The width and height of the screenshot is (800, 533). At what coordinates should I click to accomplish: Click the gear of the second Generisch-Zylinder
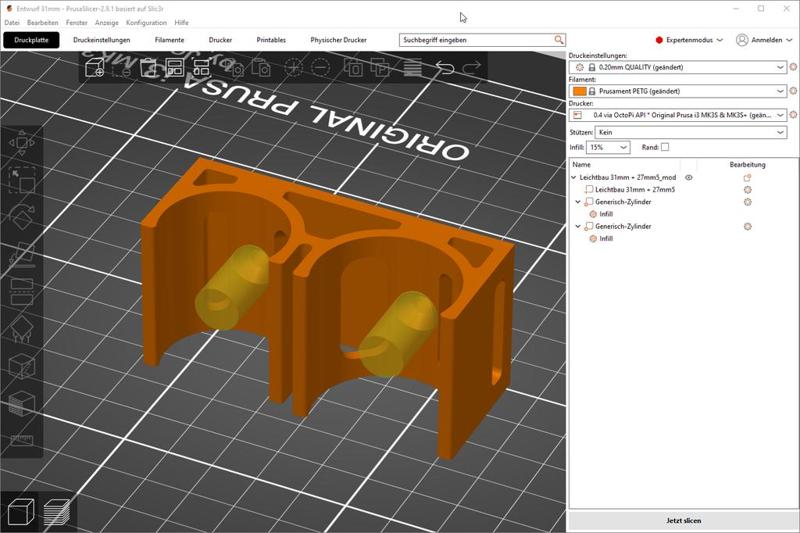747,226
